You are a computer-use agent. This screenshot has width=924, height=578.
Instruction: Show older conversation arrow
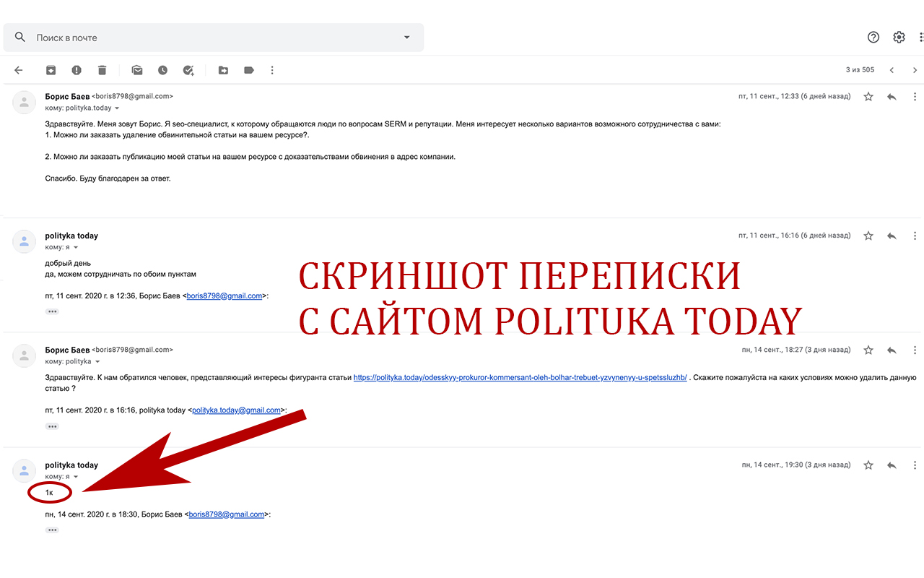click(x=915, y=70)
